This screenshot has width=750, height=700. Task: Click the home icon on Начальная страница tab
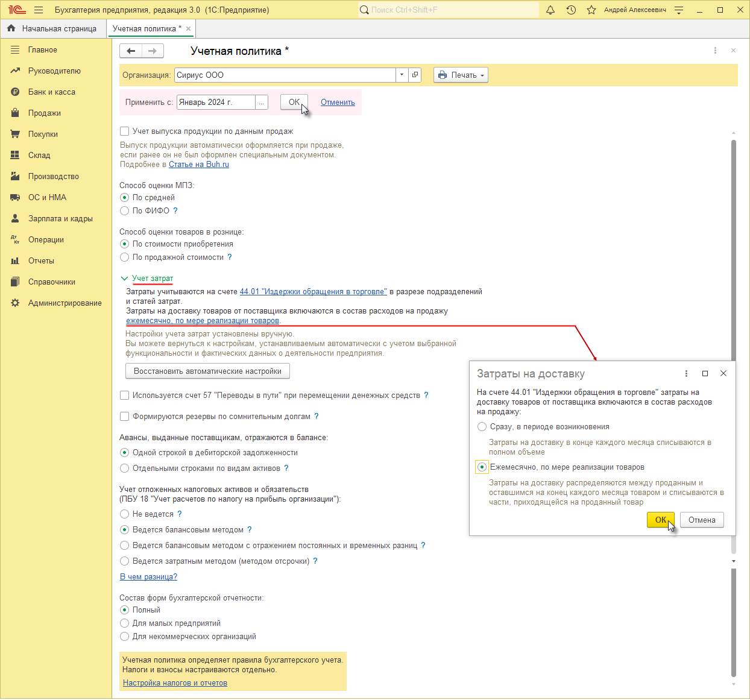click(x=11, y=28)
